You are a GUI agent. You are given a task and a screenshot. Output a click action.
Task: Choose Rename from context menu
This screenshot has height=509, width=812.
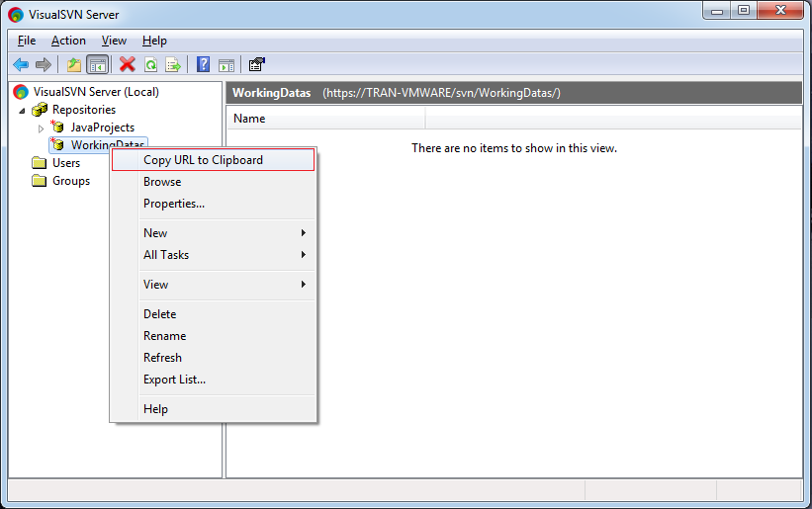tap(213, 336)
